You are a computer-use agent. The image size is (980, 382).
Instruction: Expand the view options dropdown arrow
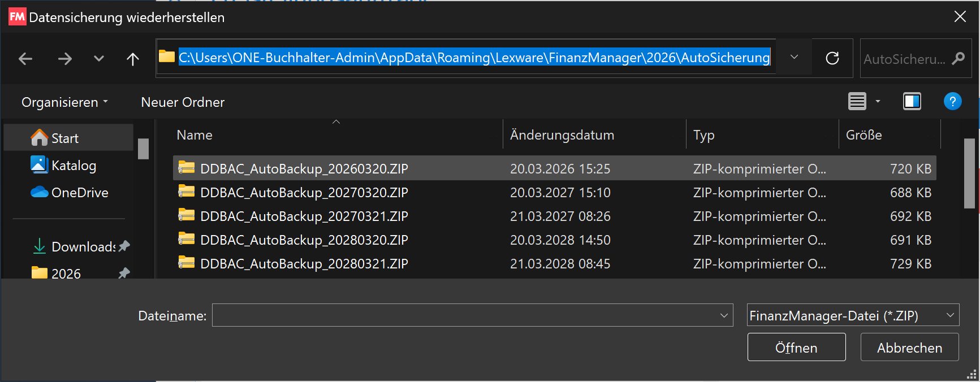878,102
